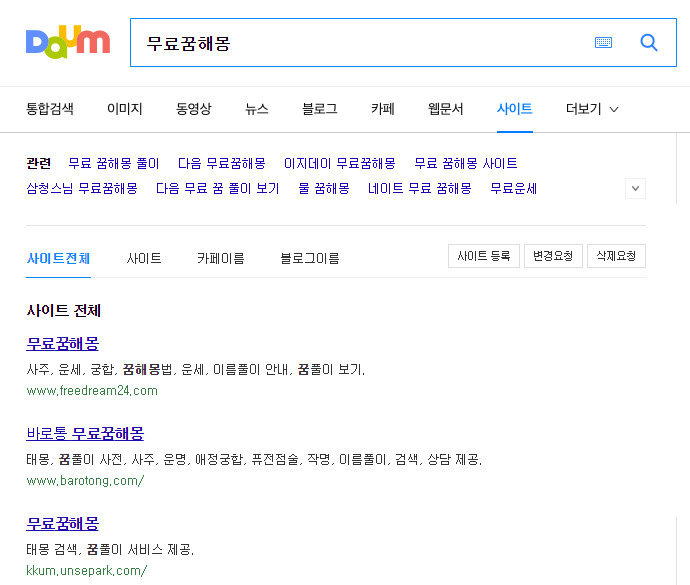The width and height of the screenshot is (690, 585).
Task: Open the www.freedream24.com URL
Action: coord(92,390)
